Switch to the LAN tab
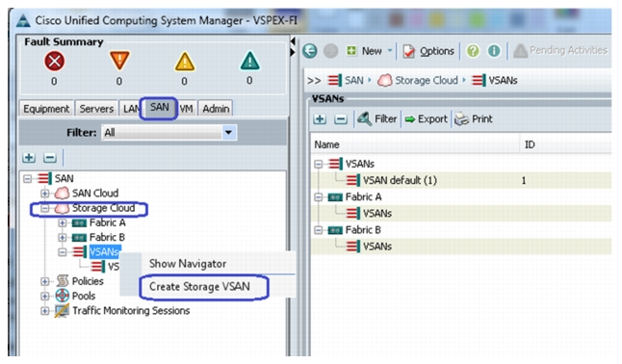The height and width of the screenshot is (364, 622). click(131, 109)
